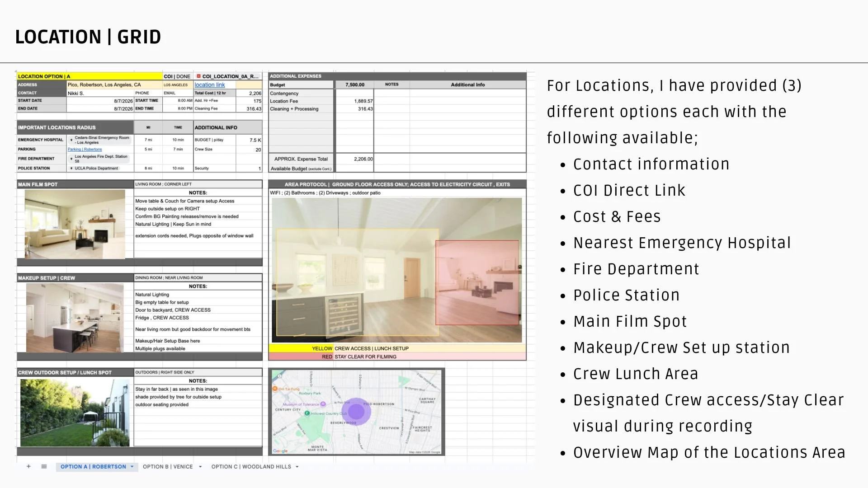Click the overview map image

[x=357, y=412]
